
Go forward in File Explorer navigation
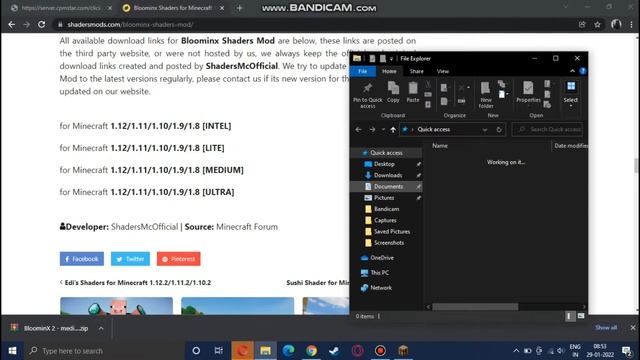pos(372,129)
